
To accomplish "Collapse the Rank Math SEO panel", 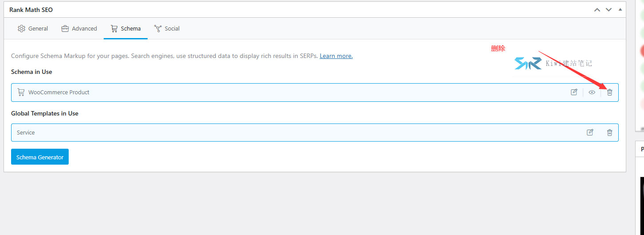I will 620,9.
